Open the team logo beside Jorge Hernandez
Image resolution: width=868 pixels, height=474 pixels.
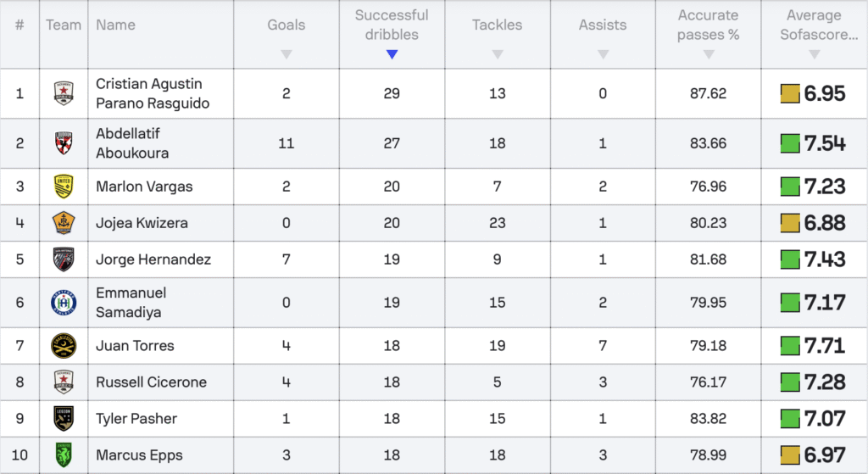pyautogui.click(x=64, y=259)
